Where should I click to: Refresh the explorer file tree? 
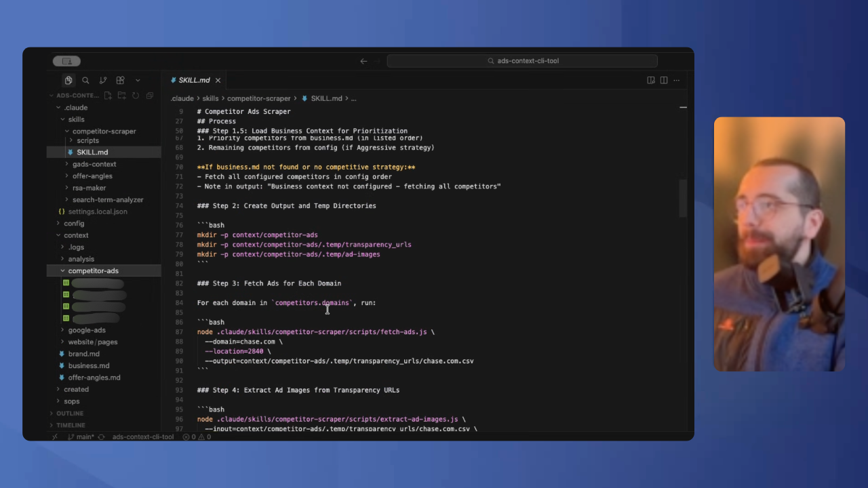[x=136, y=96]
